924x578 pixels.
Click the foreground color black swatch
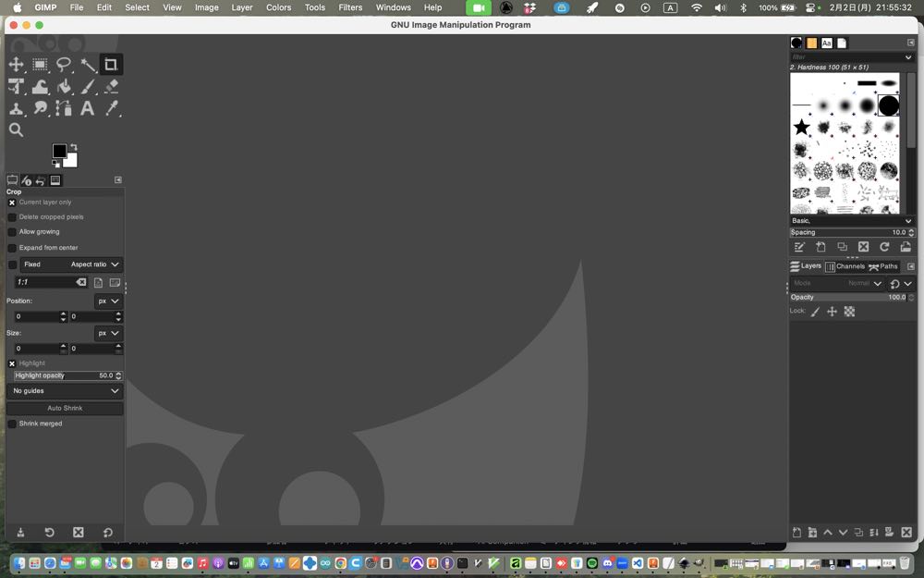pyautogui.click(x=59, y=151)
